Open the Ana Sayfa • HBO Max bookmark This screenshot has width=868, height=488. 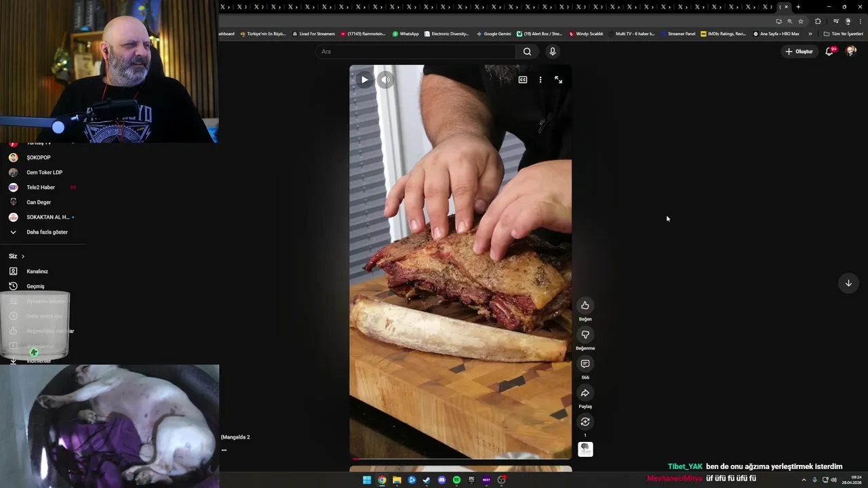tap(776, 33)
